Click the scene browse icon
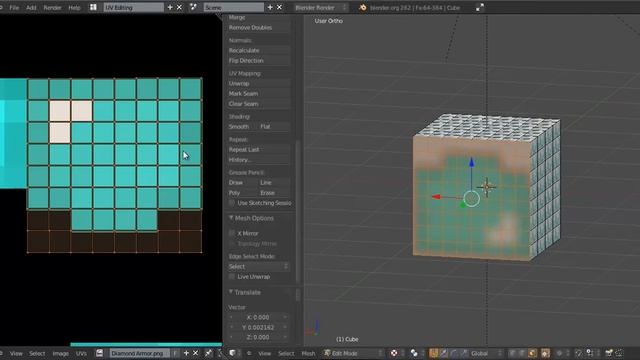Image resolution: width=640 pixels, height=360 pixels. (193, 7)
